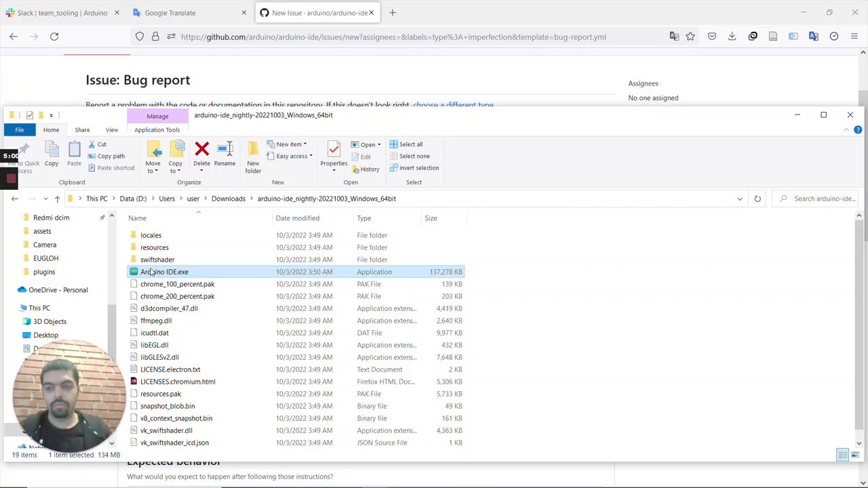The height and width of the screenshot is (488, 868).
Task: Open the Copy to dropdown
Action: tap(176, 157)
